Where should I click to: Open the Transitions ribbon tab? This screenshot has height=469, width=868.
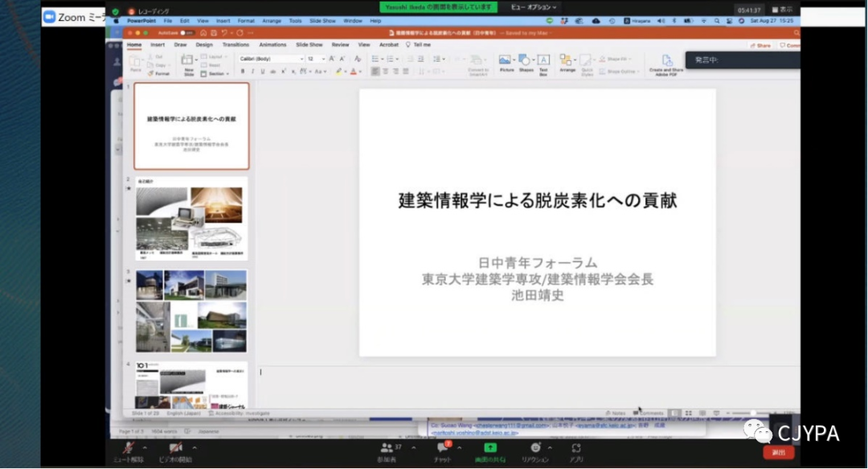pos(235,45)
